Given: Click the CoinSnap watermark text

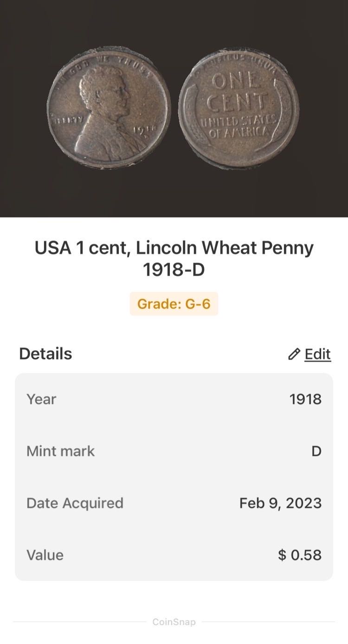Looking at the screenshot, I should point(174,622).
